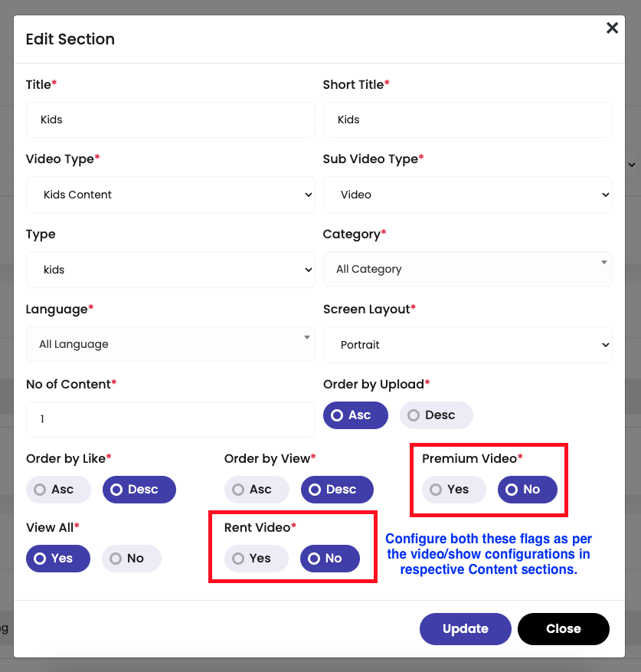Open the Video Type dropdown

pyautogui.click(x=171, y=195)
